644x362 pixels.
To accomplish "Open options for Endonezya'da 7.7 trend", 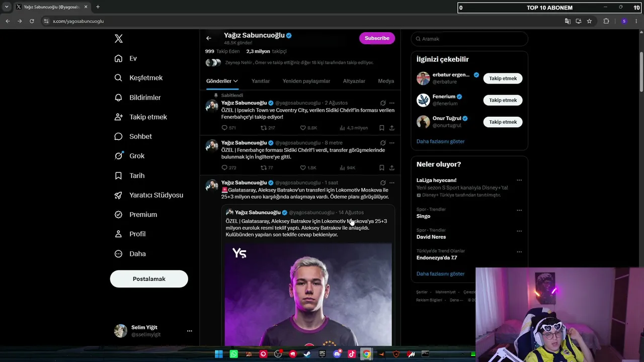I will click(x=519, y=252).
